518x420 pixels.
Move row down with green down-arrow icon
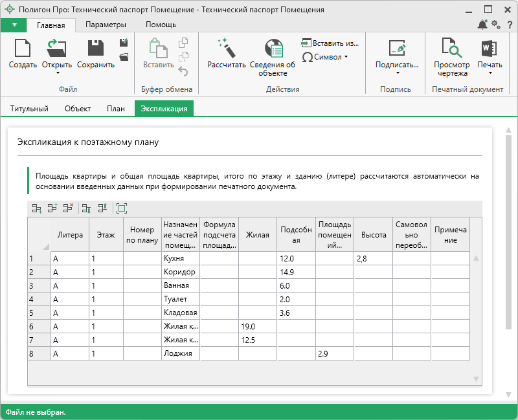pos(86,208)
